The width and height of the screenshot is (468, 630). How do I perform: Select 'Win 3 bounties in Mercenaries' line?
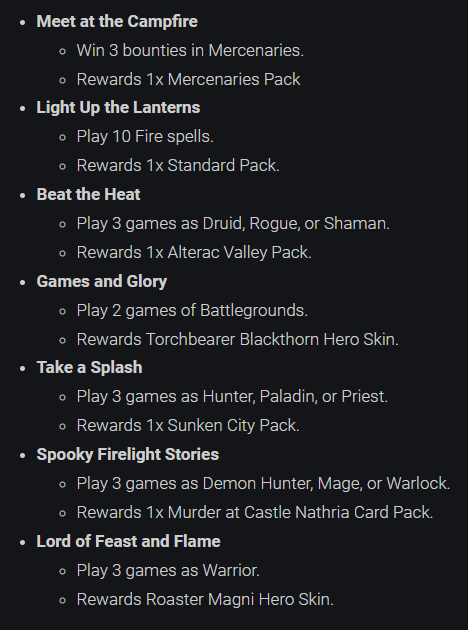(x=190, y=51)
